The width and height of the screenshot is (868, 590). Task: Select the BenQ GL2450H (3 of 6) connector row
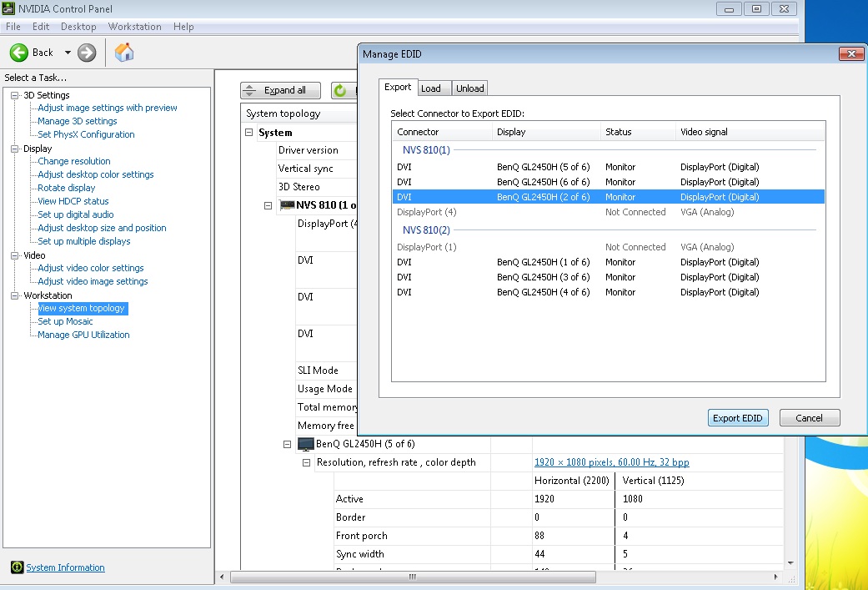[609, 277]
